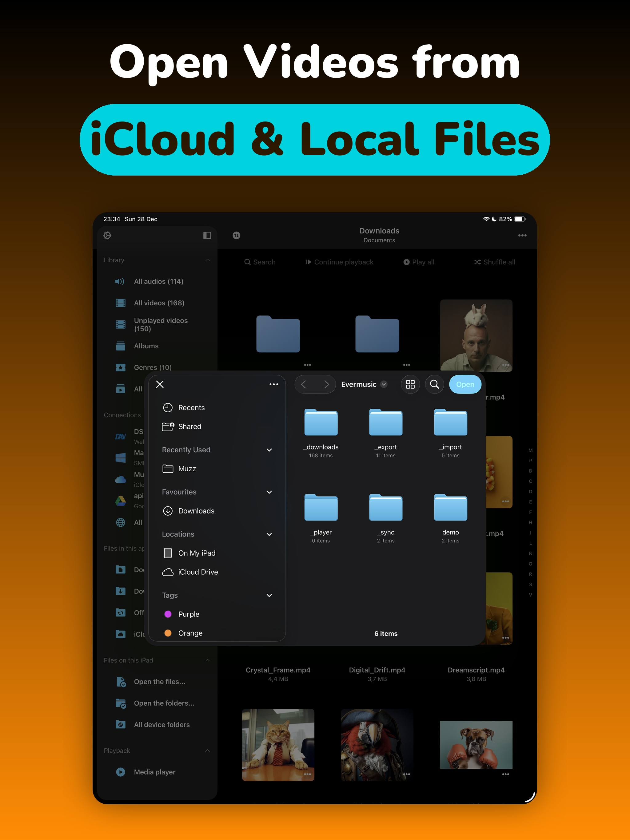Open the first folder in Downloads grid

pyautogui.click(x=278, y=334)
